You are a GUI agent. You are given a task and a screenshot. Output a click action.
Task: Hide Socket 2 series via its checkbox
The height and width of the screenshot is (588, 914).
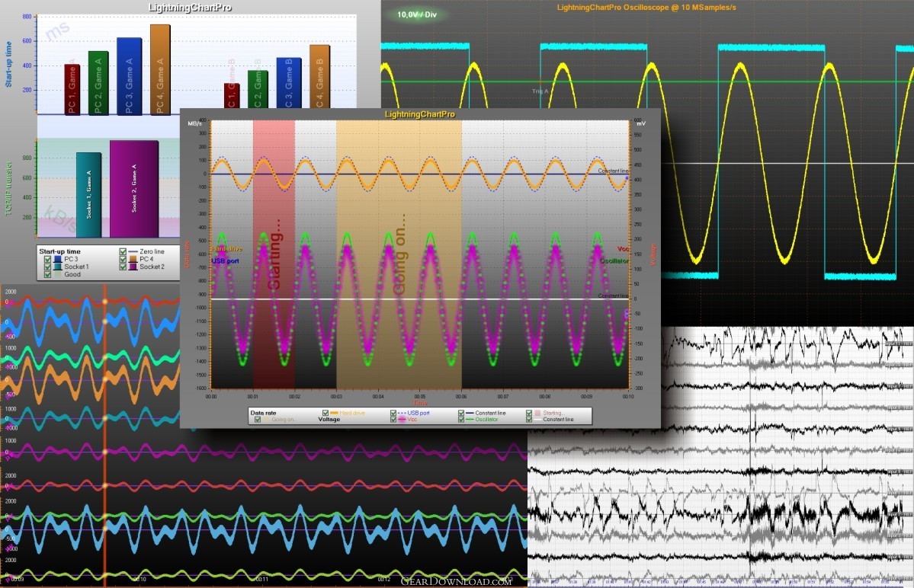click(123, 267)
